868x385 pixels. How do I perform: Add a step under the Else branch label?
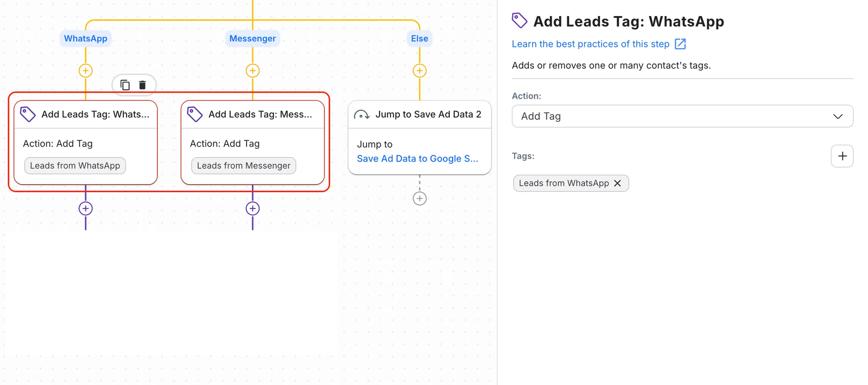point(420,71)
